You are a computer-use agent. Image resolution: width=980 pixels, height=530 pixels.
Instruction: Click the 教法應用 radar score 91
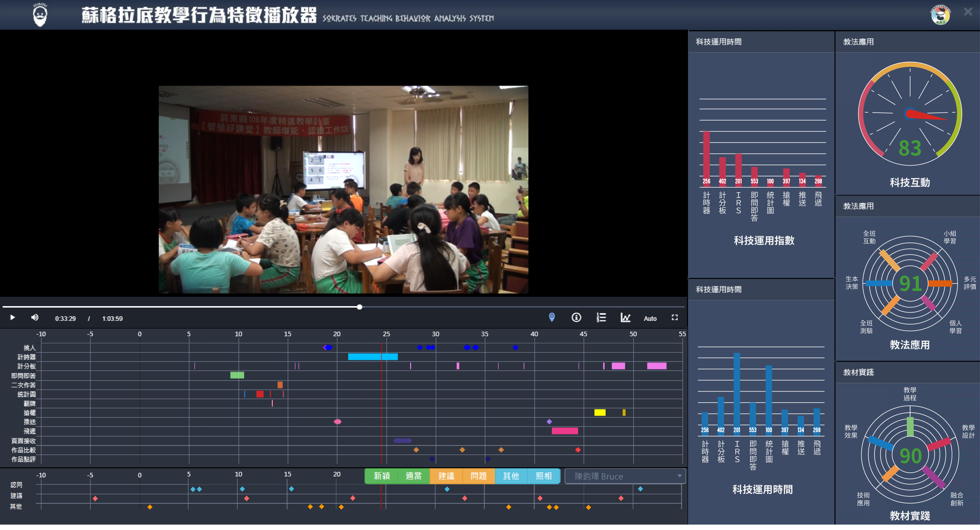pyautogui.click(x=910, y=284)
